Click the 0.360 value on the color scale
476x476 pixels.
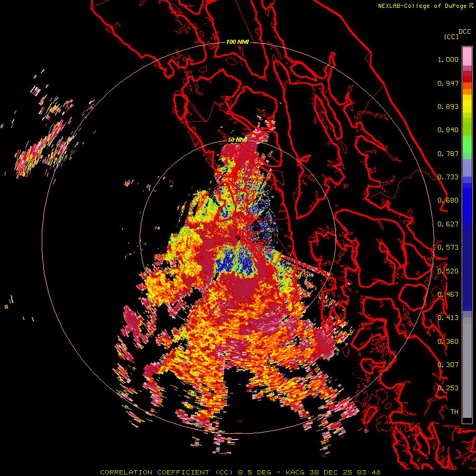(448, 342)
